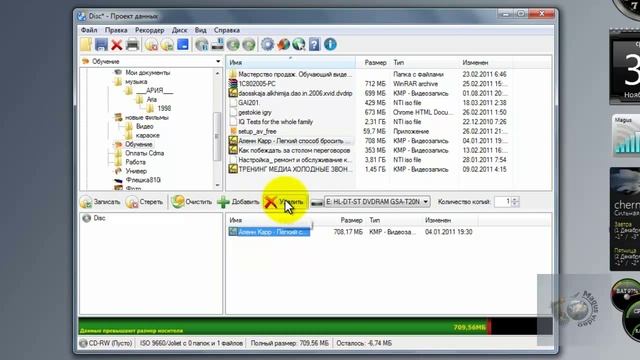Viewport: 640px width, 360px height.
Task: Click the 1C802005-PC archive file
Action: point(257,84)
